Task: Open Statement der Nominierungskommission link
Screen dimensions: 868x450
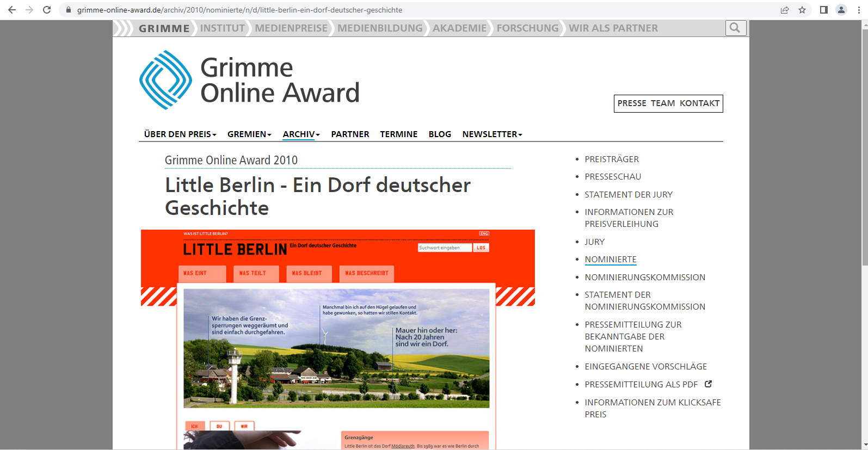Action: tap(645, 300)
